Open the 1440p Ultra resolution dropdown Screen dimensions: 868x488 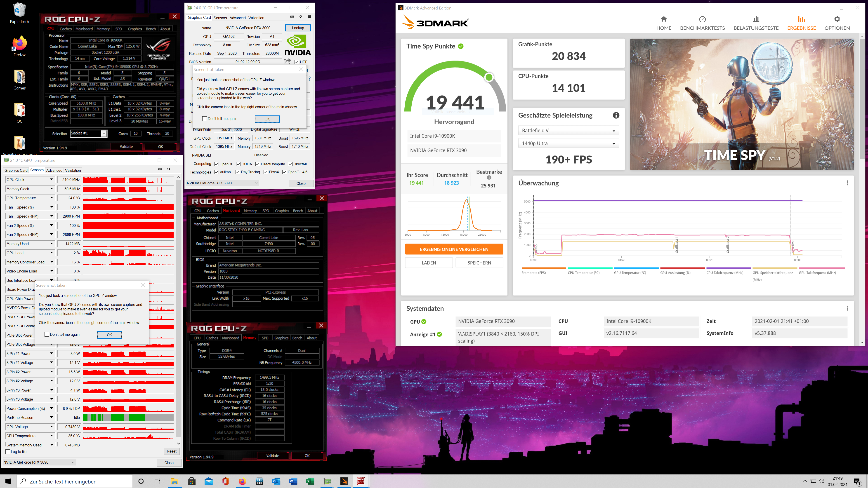click(x=568, y=143)
